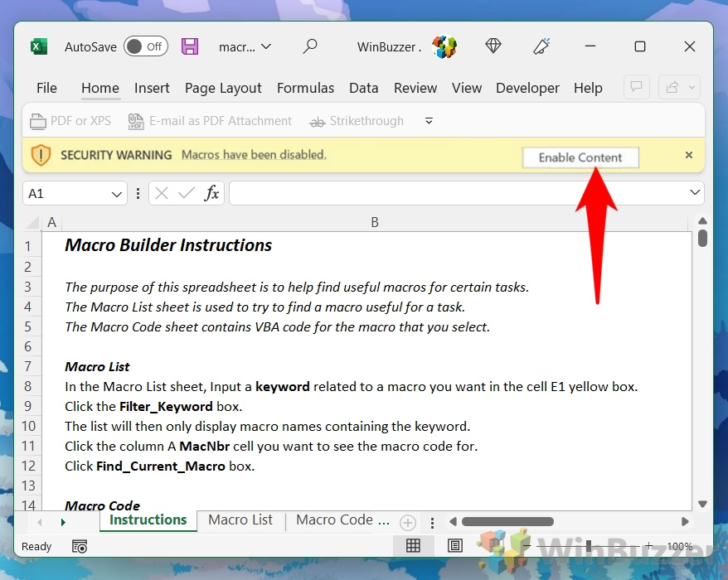The height and width of the screenshot is (580, 728).
Task: Customize Quick Access Toolbar dropdown
Action: point(429,121)
